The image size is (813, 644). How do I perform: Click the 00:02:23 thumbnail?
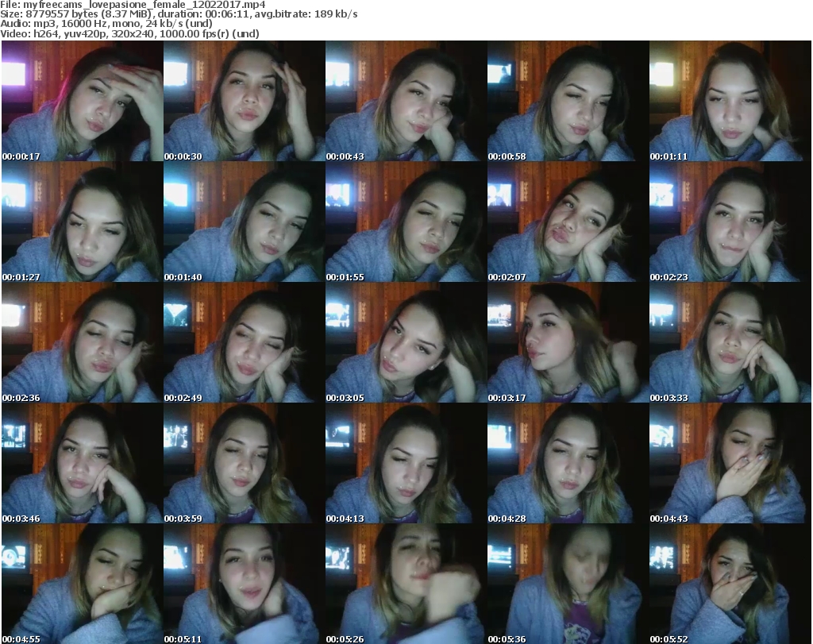point(730,222)
